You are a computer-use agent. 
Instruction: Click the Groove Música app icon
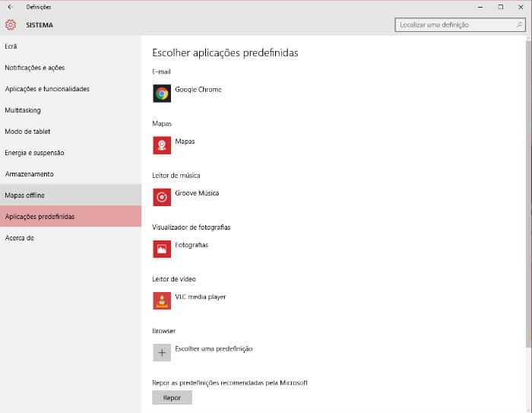coord(162,197)
